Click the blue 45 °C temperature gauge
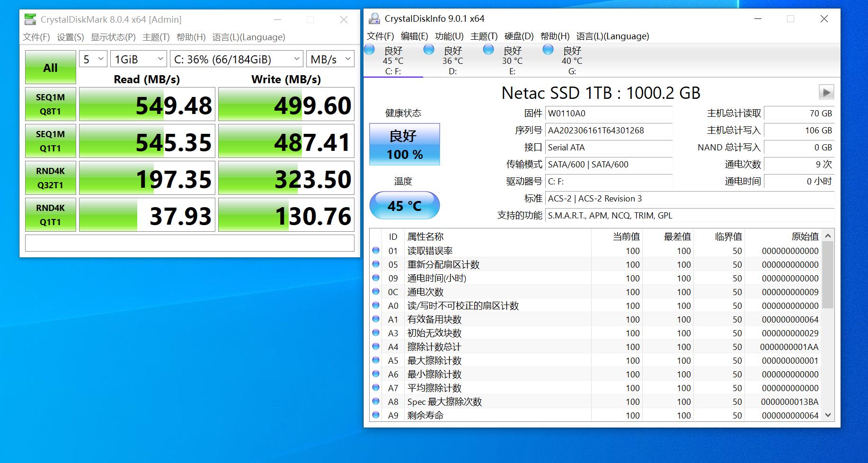Image resolution: width=868 pixels, height=463 pixels. click(x=404, y=205)
